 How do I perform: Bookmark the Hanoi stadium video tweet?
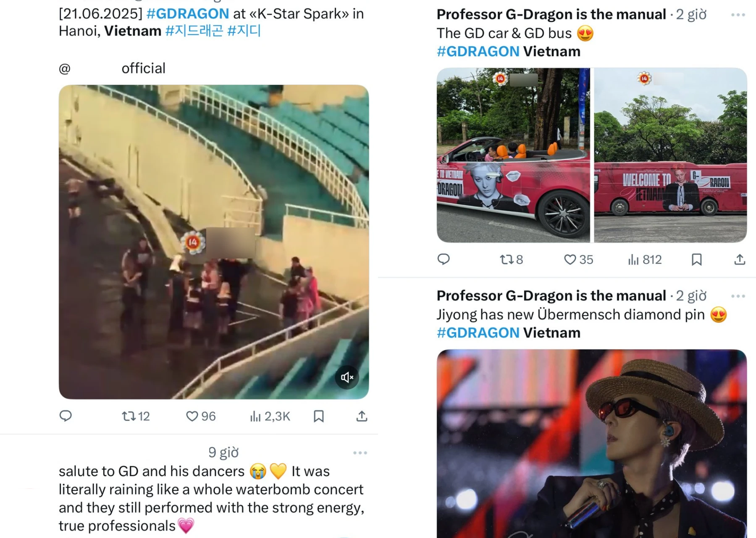click(319, 416)
